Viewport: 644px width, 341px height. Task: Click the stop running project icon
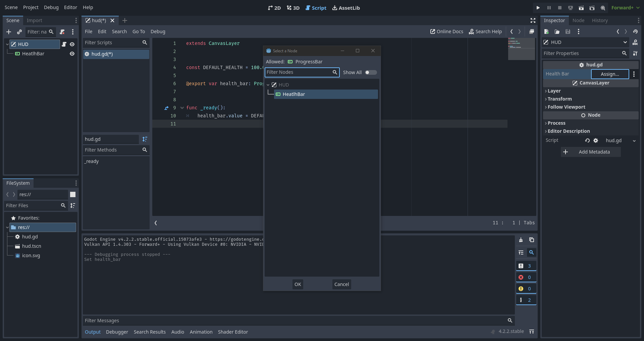(560, 8)
